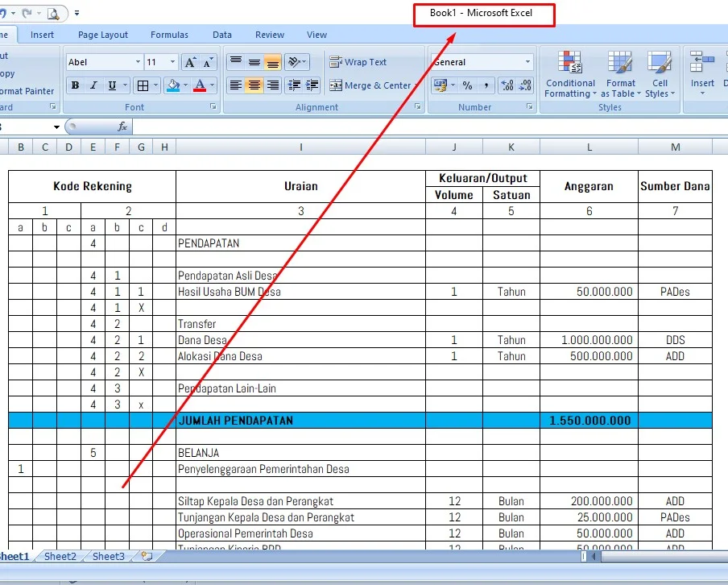Click the Print Preview icon in quick access
The image size is (728, 585).
click(x=53, y=13)
